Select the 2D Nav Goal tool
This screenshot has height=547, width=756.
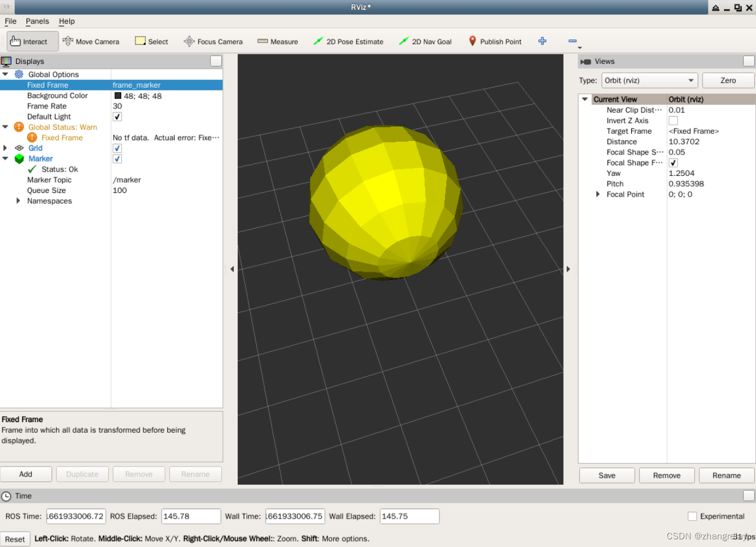[425, 41]
